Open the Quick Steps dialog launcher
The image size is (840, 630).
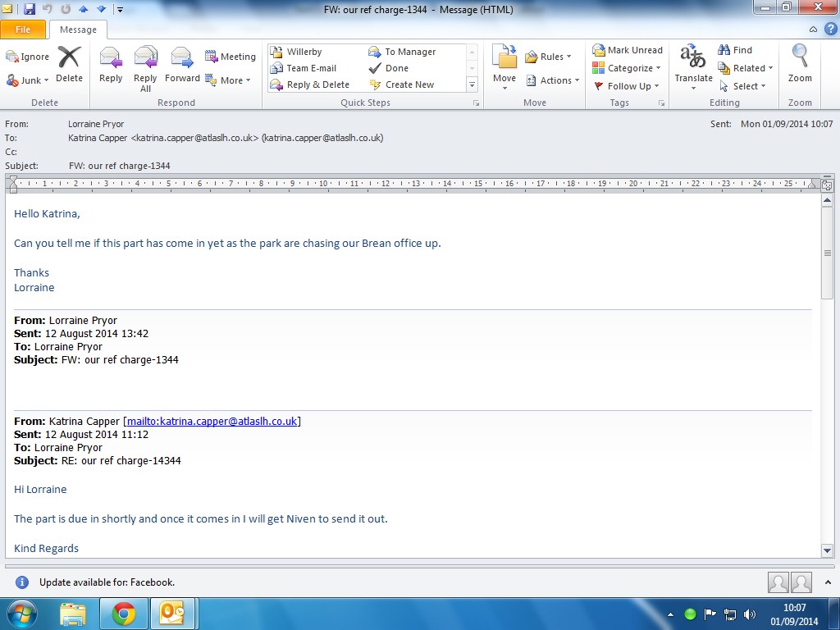(476, 103)
